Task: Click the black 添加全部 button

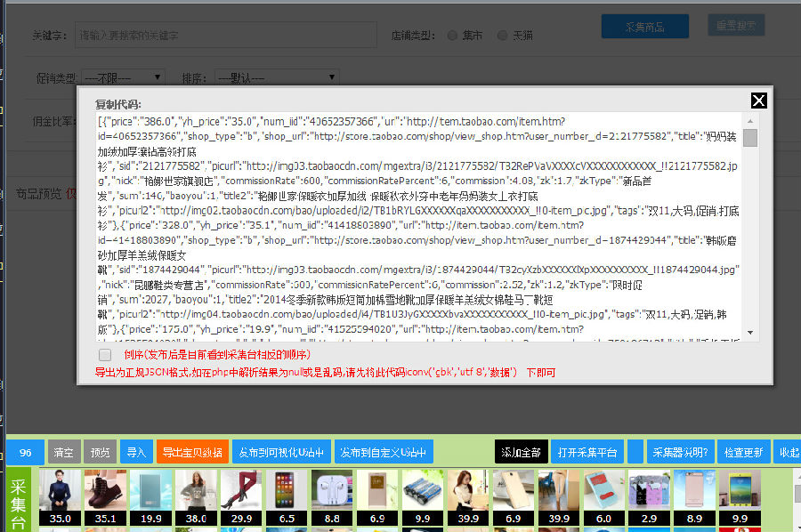Action: [x=521, y=452]
